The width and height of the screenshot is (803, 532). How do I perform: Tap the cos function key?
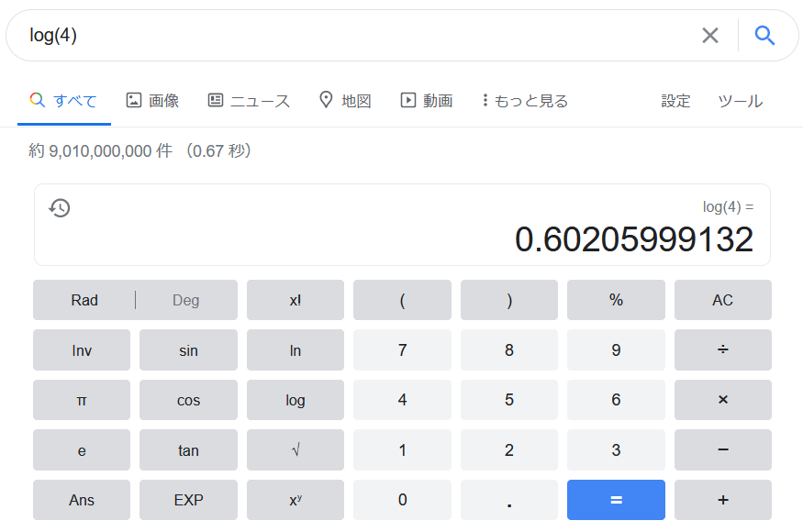click(x=188, y=400)
